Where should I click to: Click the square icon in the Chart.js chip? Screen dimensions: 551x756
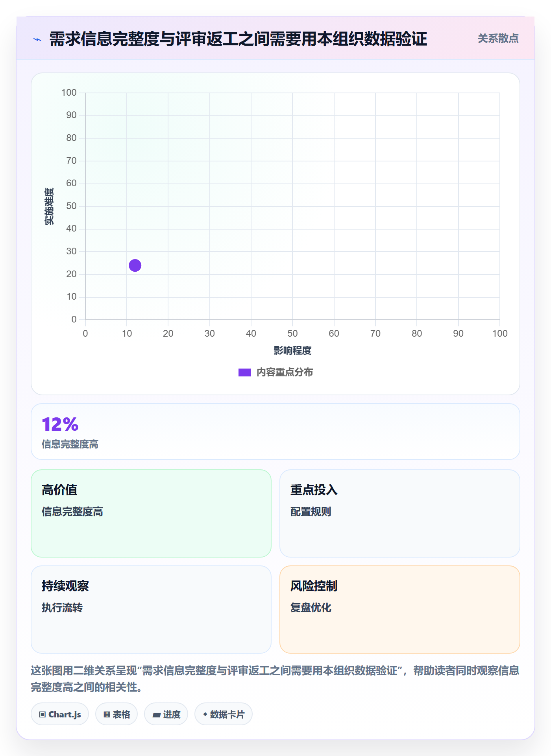pos(43,715)
